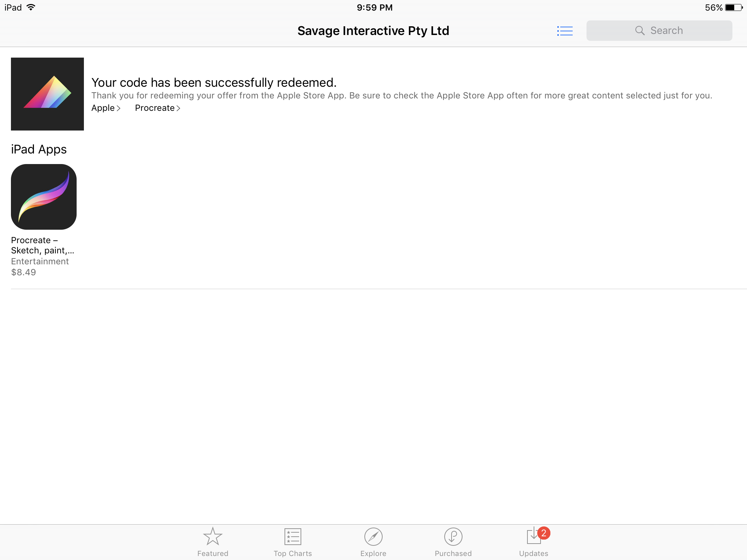Click the magnifying glass search icon

tap(640, 31)
